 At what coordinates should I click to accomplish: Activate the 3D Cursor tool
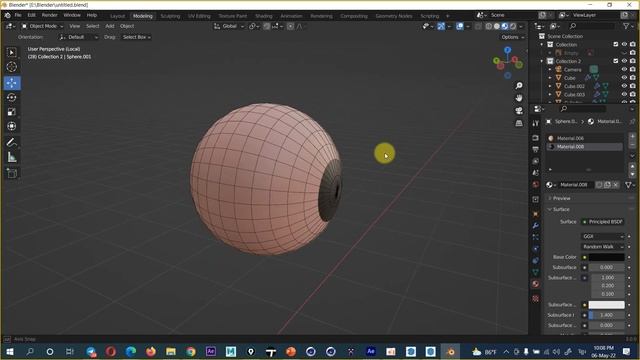coord(11,67)
